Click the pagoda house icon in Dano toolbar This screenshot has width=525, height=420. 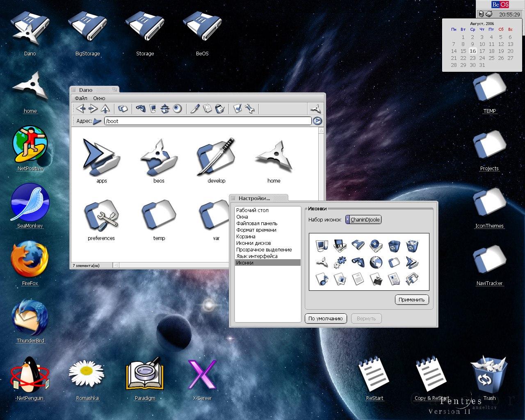(165, 109)
